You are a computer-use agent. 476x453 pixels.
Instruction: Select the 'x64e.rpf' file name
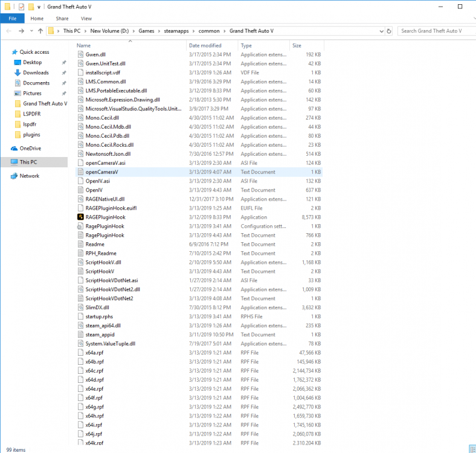[94, 389]
